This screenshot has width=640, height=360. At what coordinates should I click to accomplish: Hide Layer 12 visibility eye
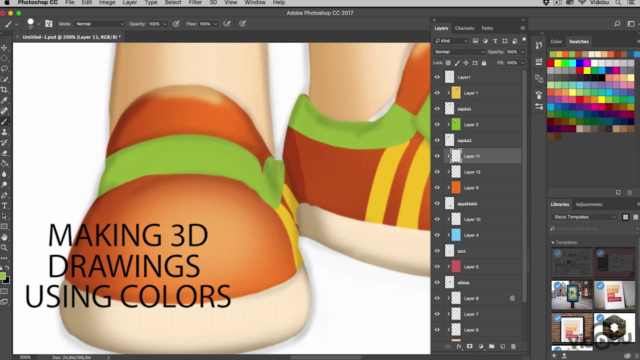pyautogui.click(x=437, y=172)
